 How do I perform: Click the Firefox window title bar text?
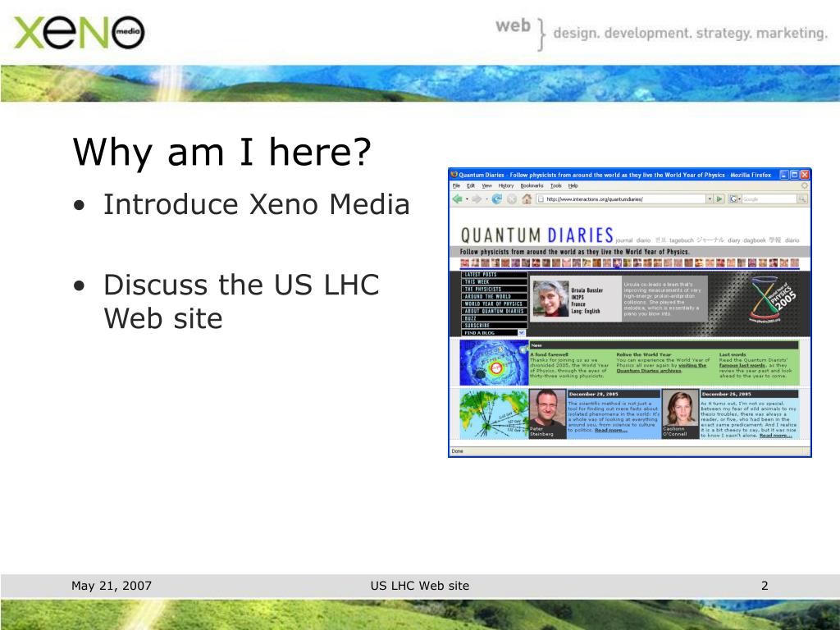[614, 175]
